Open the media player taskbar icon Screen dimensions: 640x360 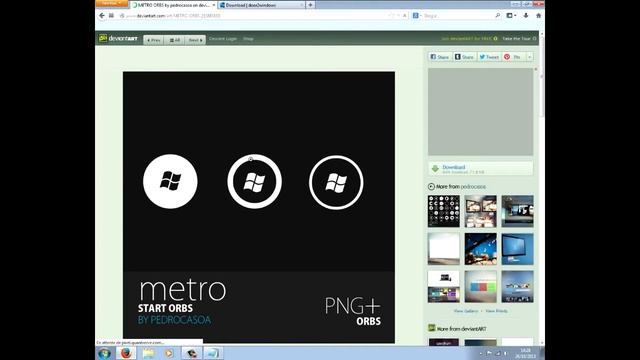[x=169, y=353]
